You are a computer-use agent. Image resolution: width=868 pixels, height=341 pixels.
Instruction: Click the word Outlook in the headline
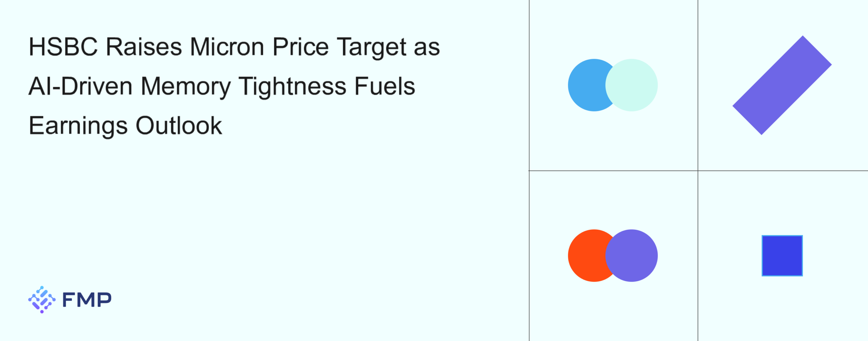tap(179, 126)
